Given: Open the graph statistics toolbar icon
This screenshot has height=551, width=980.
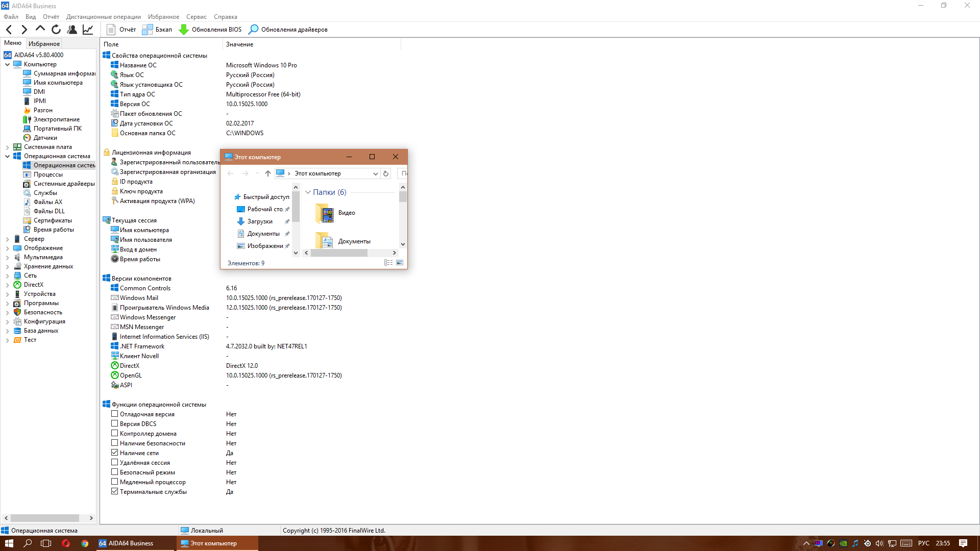Looking at the screenshot, I should 88,30.
